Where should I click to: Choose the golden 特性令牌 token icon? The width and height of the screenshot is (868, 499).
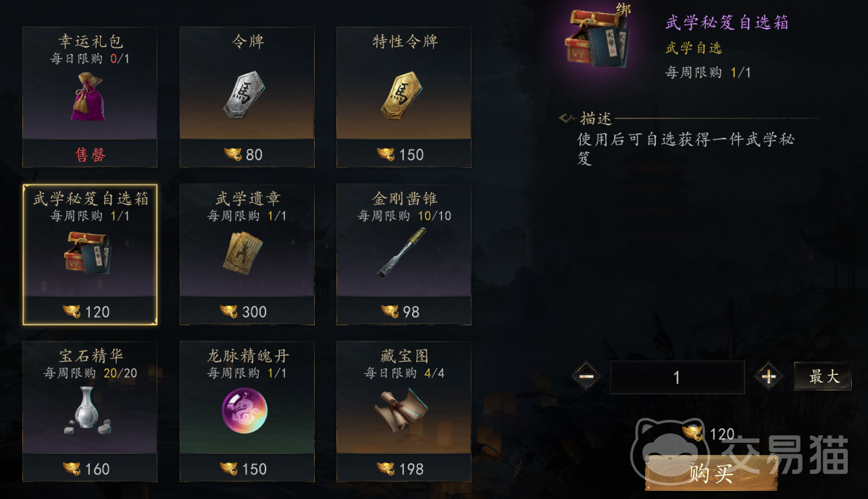[403, 95]
